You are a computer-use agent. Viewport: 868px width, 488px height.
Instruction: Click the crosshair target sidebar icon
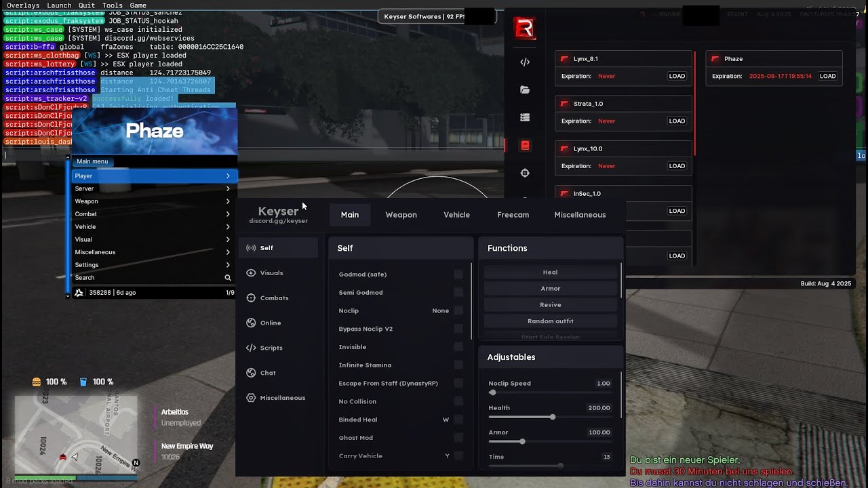click(x=525, y=173)
